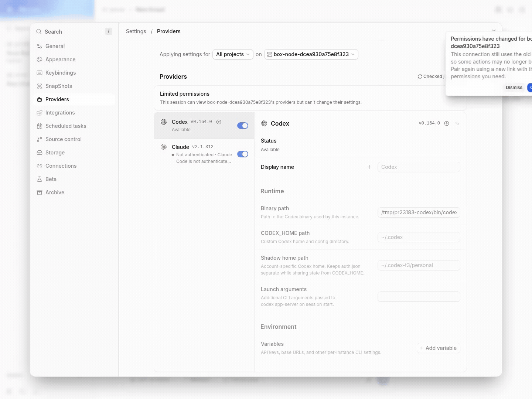This screenshot has width=532, height=399.
Task: Click the "Status" label in Codex details
Action: 269,141
